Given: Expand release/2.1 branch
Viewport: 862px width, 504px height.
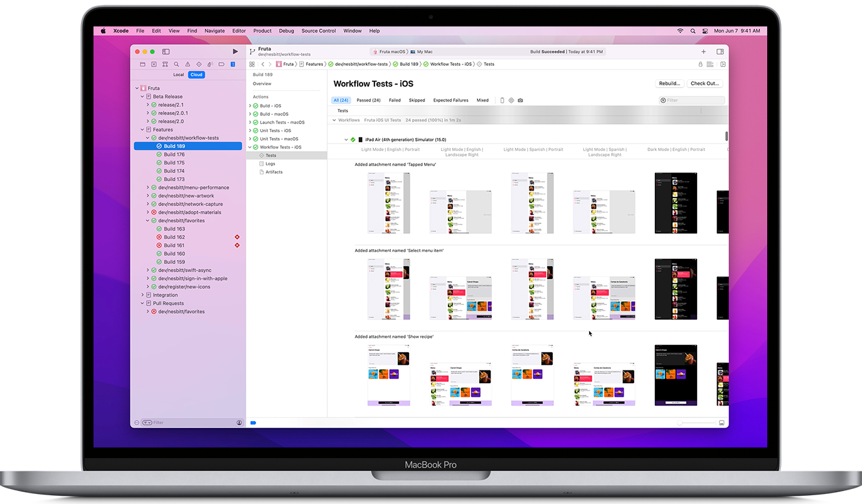Looking at the screenshot, I should coord(148,105).
